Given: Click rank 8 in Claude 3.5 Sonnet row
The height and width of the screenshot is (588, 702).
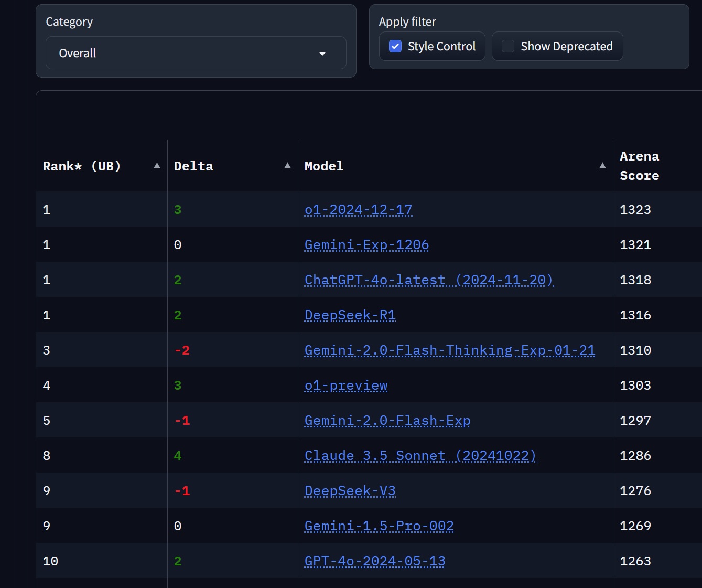Looking at the screenshot, I should pos(47,456).
